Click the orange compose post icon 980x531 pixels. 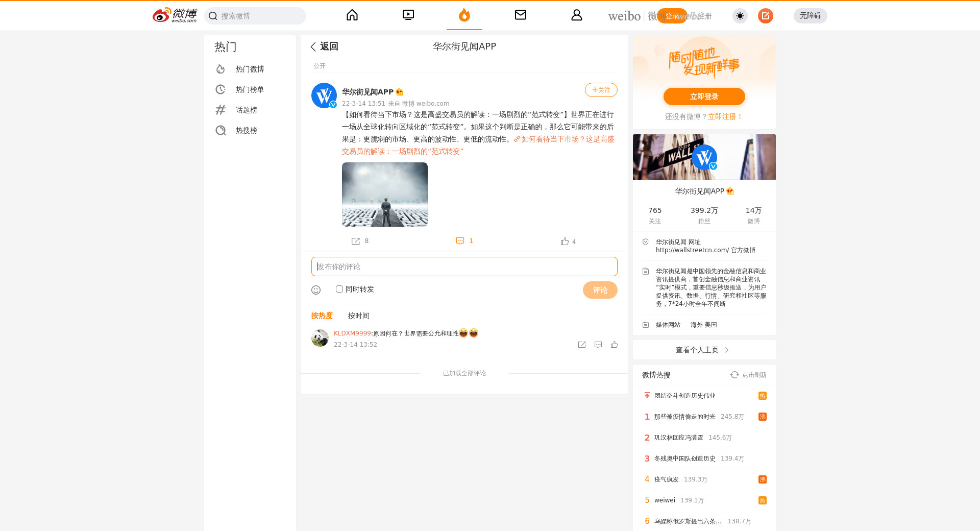pyautogui.click(x=765, y=16)
